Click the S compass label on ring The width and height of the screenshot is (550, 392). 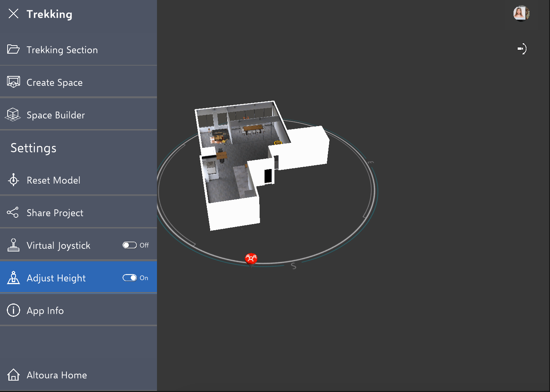click(293, 266)
